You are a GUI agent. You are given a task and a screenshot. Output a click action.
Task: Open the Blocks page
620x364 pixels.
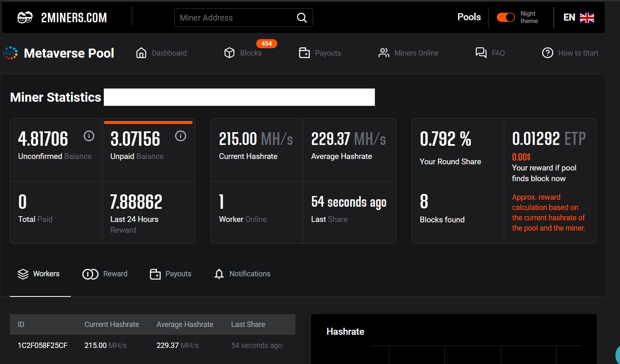click(251, 53)
